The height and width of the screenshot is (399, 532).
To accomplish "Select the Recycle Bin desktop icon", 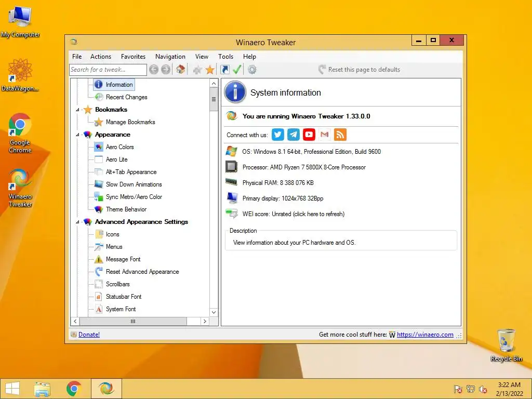I will click(x=506, y=345).
